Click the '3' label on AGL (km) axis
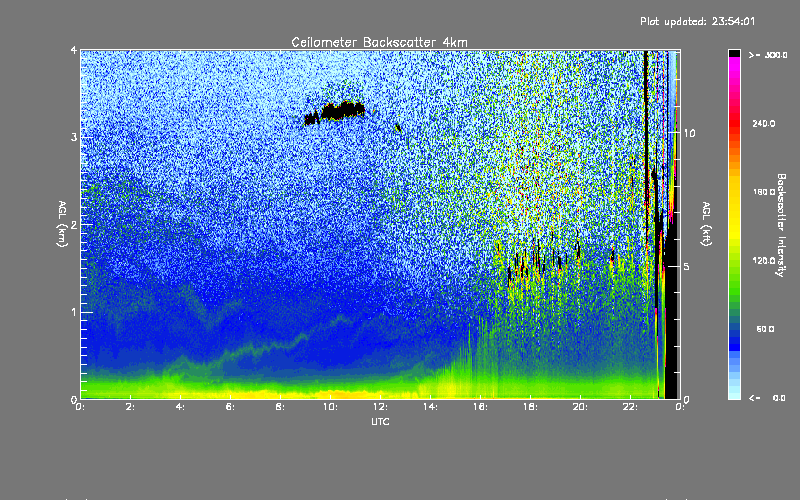 point(74,137)
